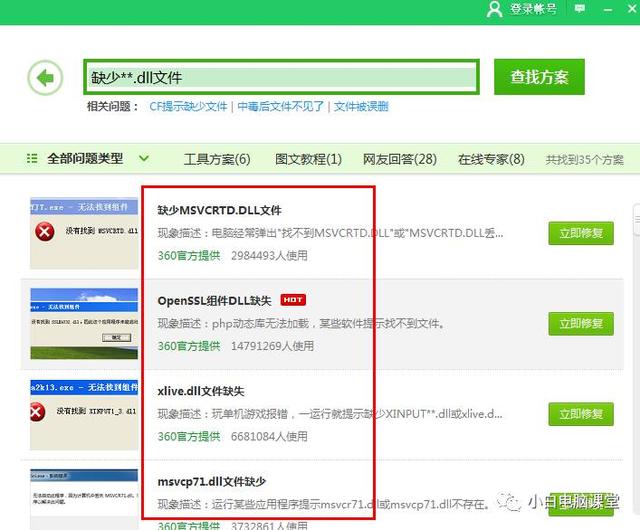This screenshot has width=640, height=530.
Task: Open the OpenSSL组件DLL缺失 solution title
Action: pos(214,301)
